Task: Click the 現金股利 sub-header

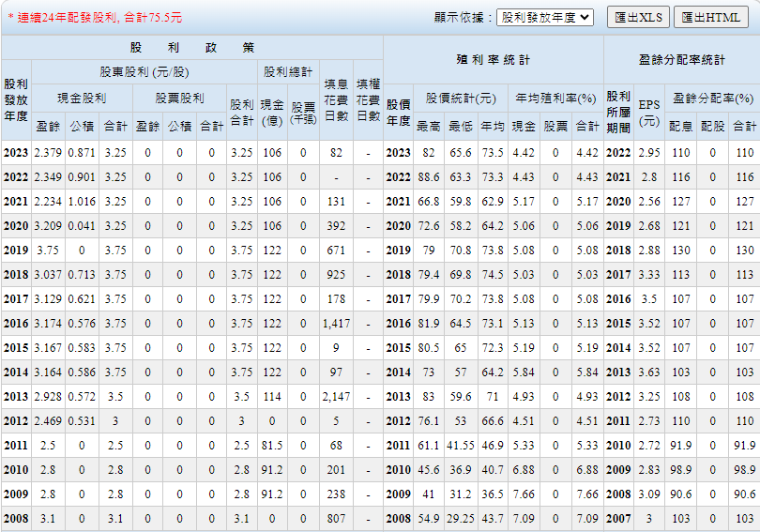Action: [x=82, y=97]
